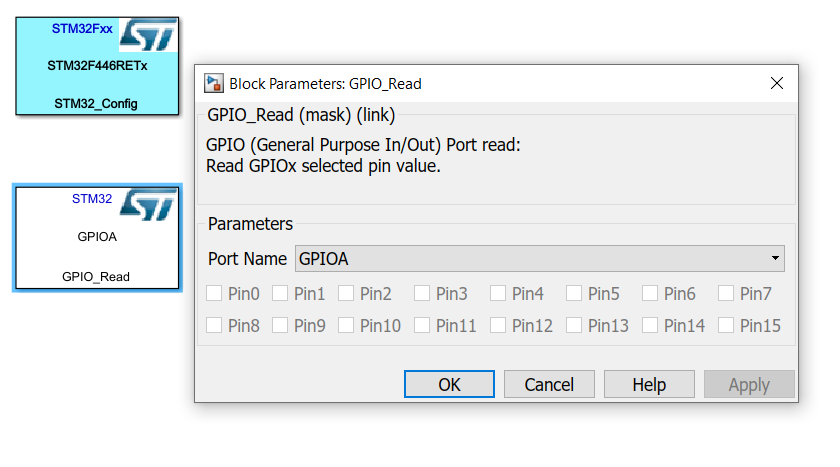This screenshot has width=840, height=467.
Task: Tick the Pin14 checkbox
Action: pyautogui.click(x=650, y=325)
